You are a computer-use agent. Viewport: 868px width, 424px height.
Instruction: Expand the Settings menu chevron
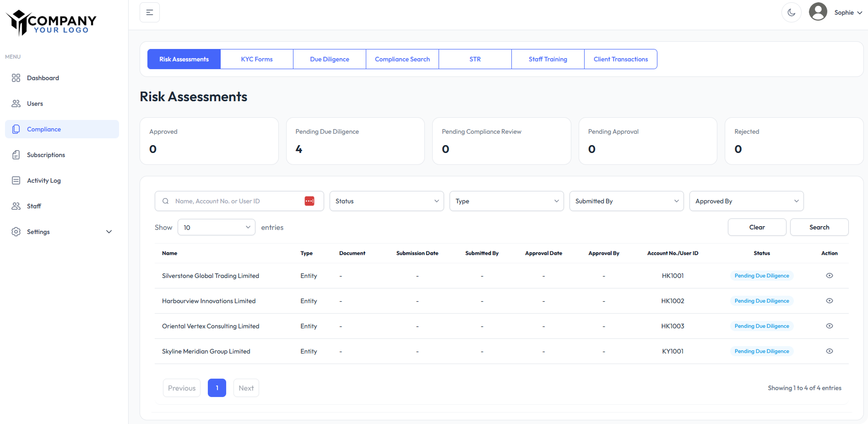109,232
